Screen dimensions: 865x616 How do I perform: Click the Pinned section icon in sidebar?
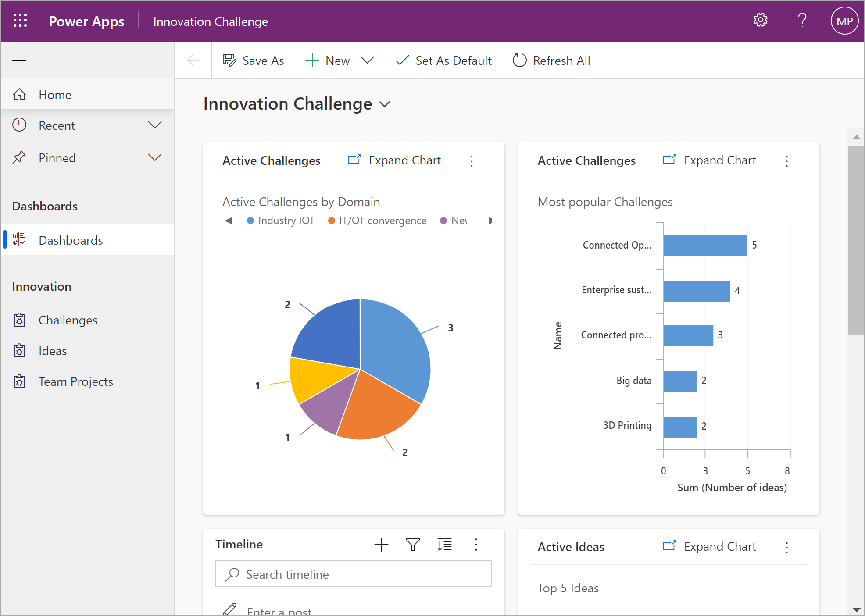click(x=20, y=157)
